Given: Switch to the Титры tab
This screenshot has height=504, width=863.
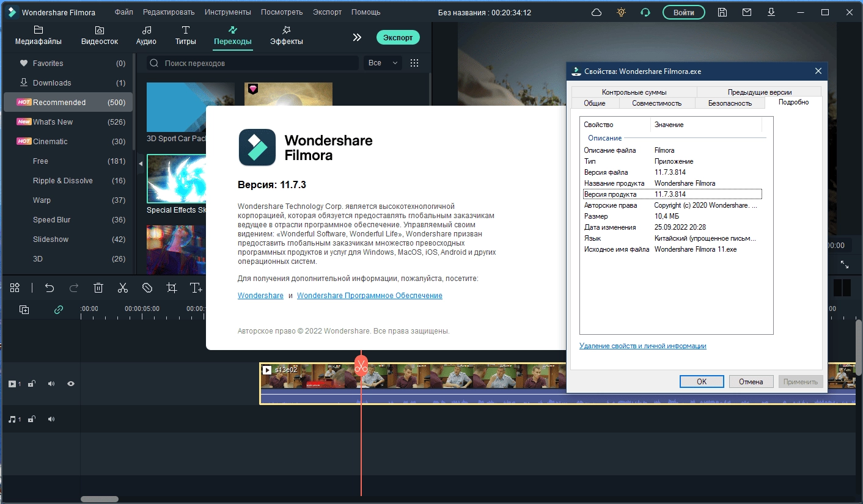Looking at the screenshot, I should pyautogui.click(x=186, y=36).
